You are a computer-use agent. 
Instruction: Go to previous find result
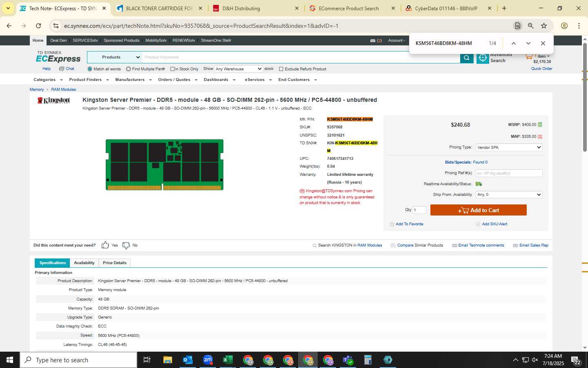514,43
